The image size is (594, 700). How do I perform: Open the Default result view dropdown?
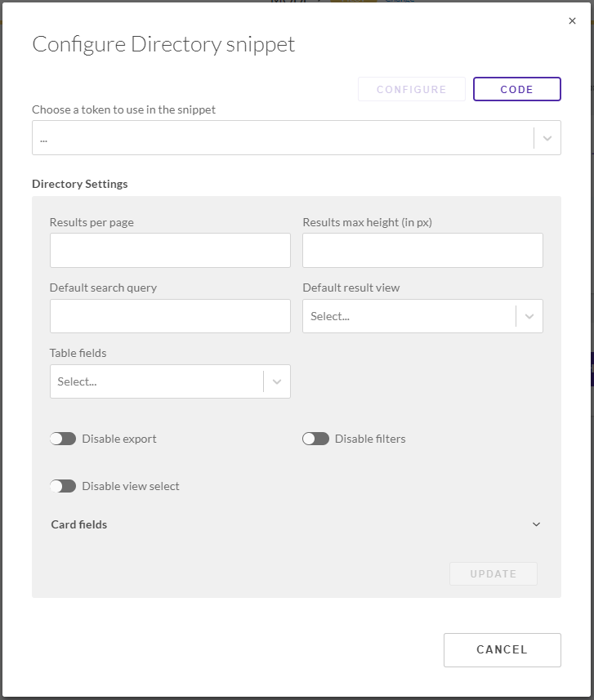(x=422, y=316)
